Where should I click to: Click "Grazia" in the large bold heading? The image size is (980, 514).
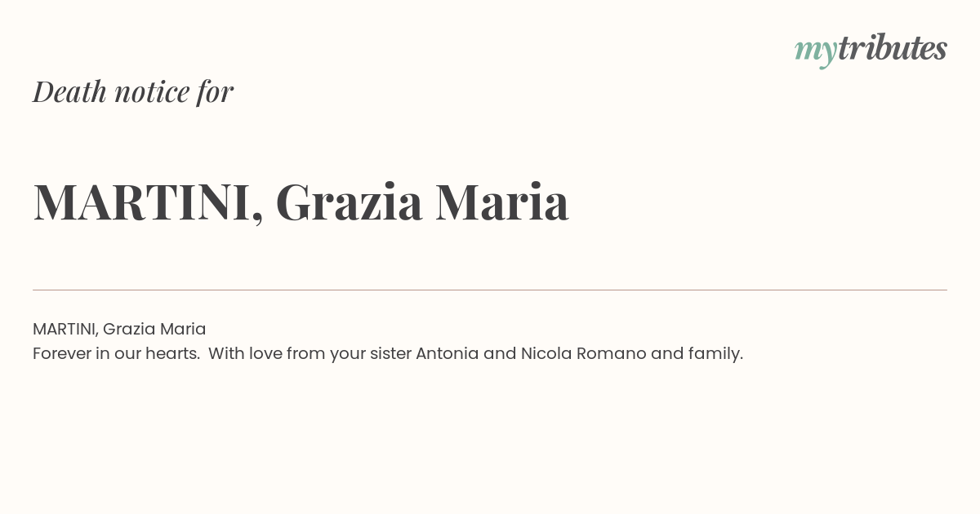[x=349, y=202]
